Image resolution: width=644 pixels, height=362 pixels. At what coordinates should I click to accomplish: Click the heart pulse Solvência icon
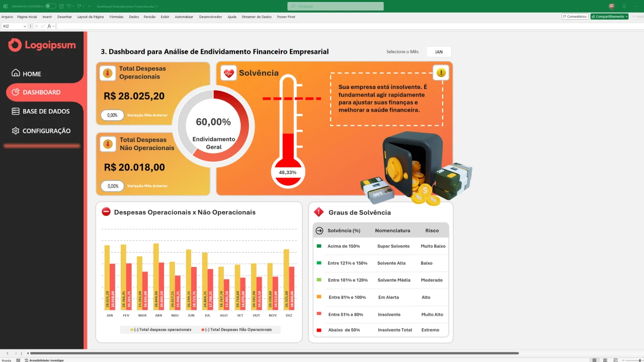(229, 73)
